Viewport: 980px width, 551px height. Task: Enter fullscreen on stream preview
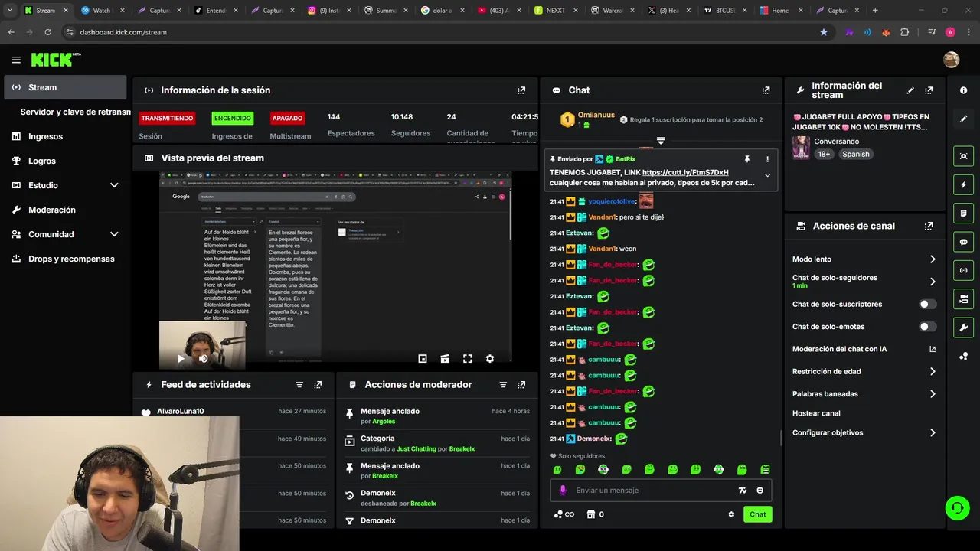[x=467, y=358]
